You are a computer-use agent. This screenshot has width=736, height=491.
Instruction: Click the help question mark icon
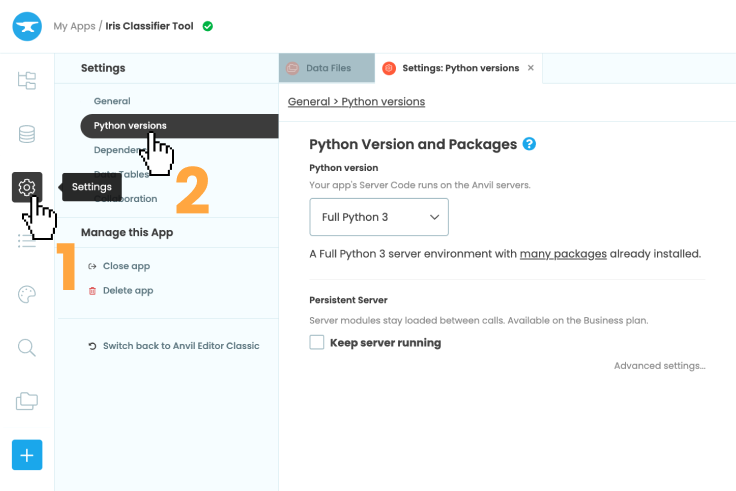pos(529,144)
